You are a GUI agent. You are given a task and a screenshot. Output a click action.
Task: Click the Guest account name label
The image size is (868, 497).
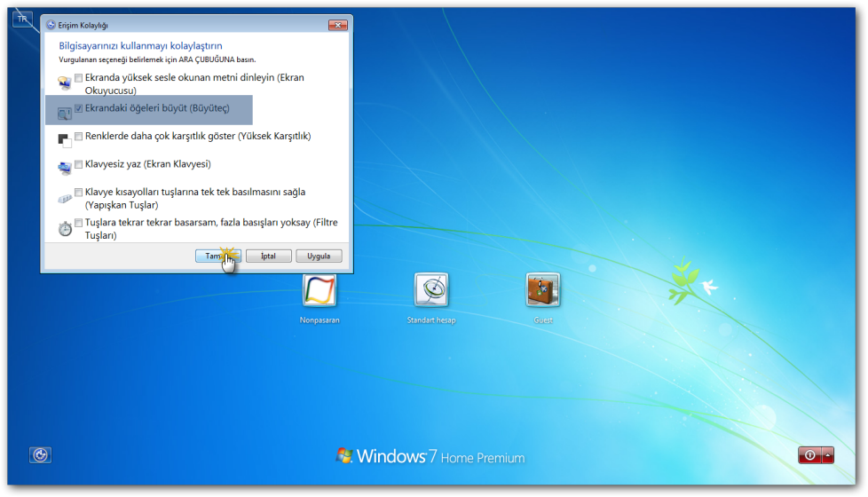point(543,320)
